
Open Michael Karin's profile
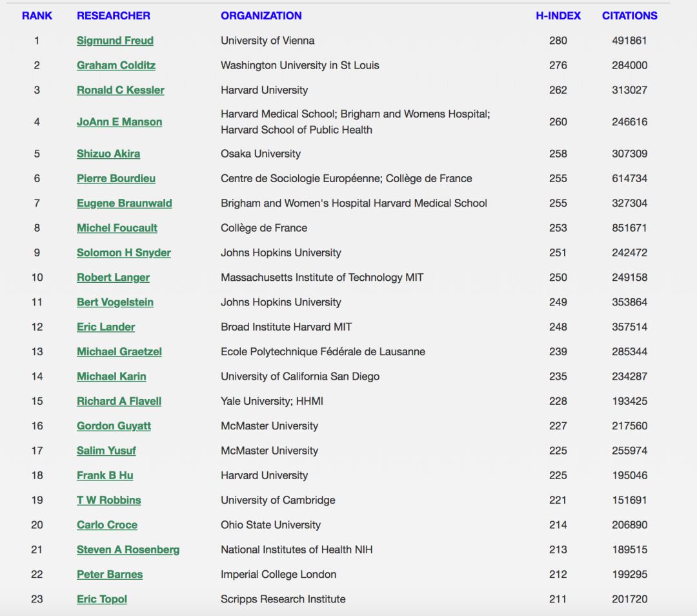pyautogui.click(x=112, y=376)
